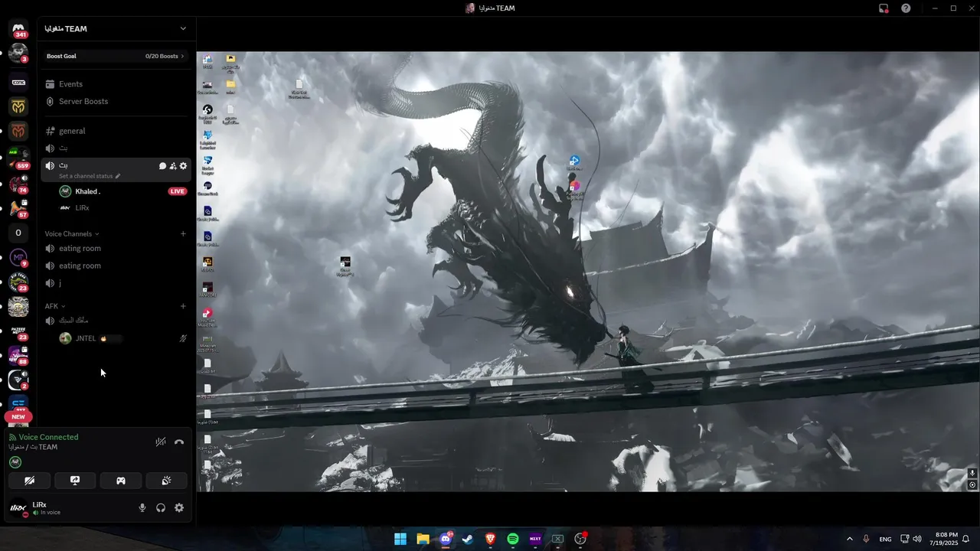Create invite for the active voice channel
This screenshot has width=980, height=551.
coord(173,166)
